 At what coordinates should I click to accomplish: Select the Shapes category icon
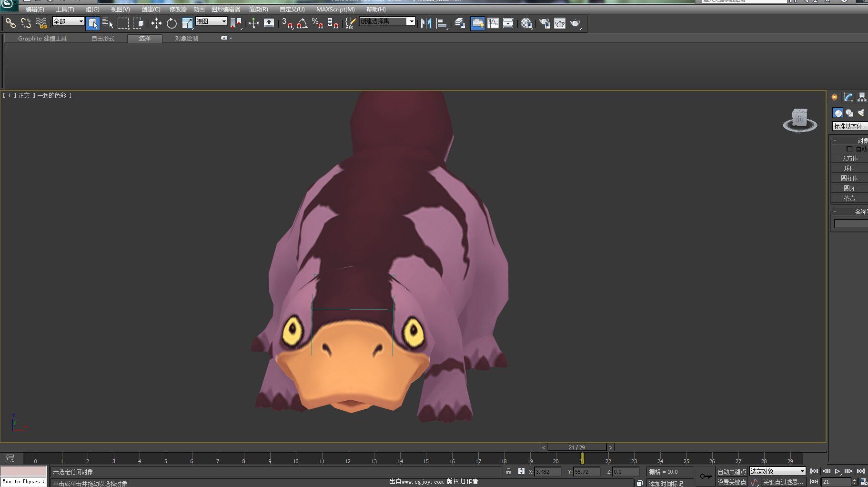849,113
